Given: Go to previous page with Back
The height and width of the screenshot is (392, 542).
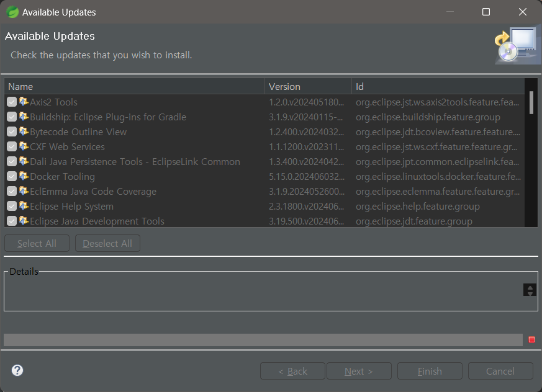Looking at the screenshot, I should [x=292, y=371].
